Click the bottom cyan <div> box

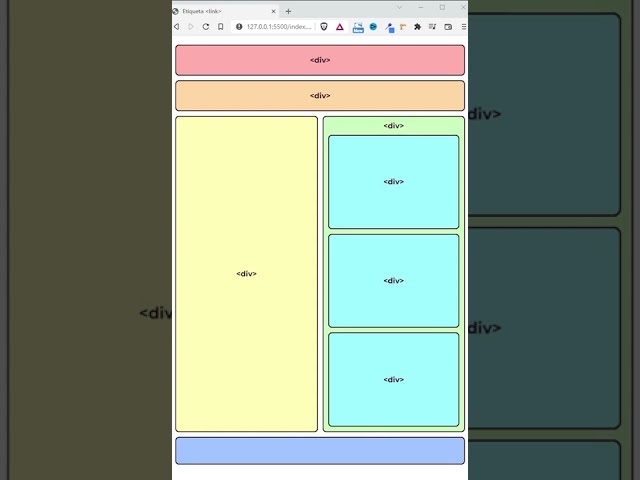click(x=393, y=380)
